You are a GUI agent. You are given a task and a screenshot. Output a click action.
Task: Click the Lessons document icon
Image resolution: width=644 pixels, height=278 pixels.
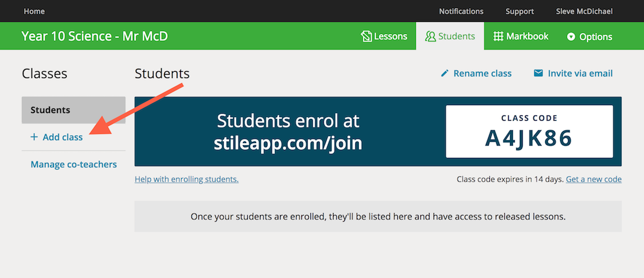[x=366, y=37]
